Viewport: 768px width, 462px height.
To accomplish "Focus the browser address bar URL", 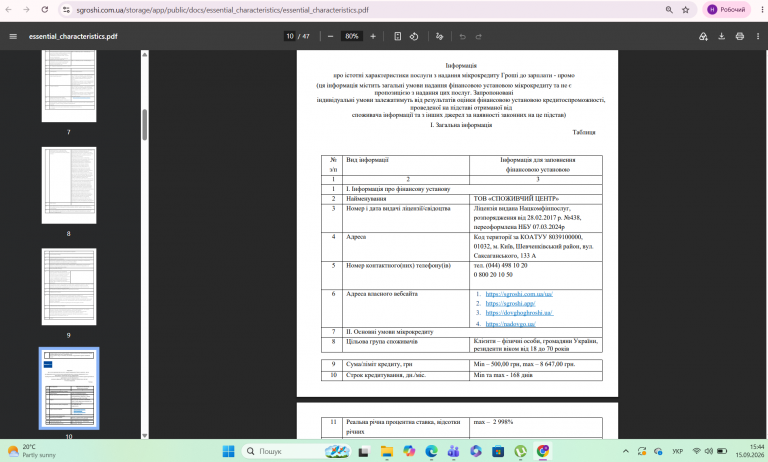I will pos(222,10).
